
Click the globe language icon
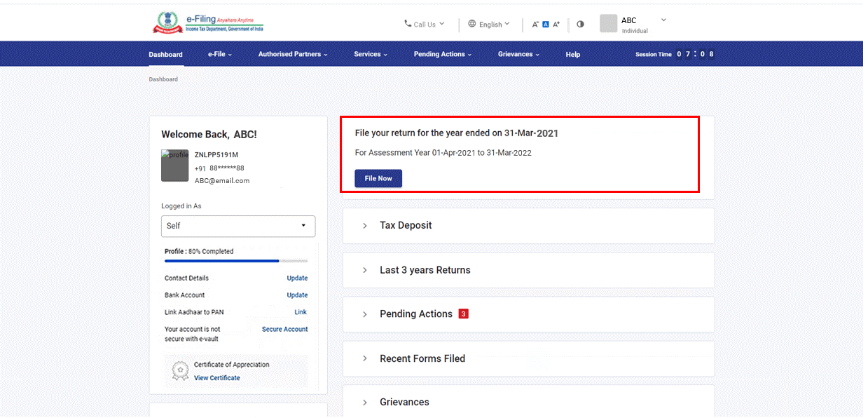click(472, 24)
